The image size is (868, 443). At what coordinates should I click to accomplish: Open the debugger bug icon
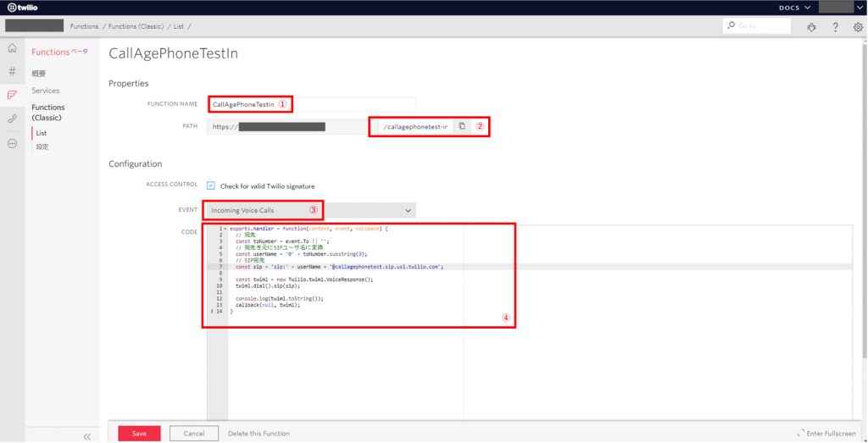pyautogui.click(x=811, y=26)
